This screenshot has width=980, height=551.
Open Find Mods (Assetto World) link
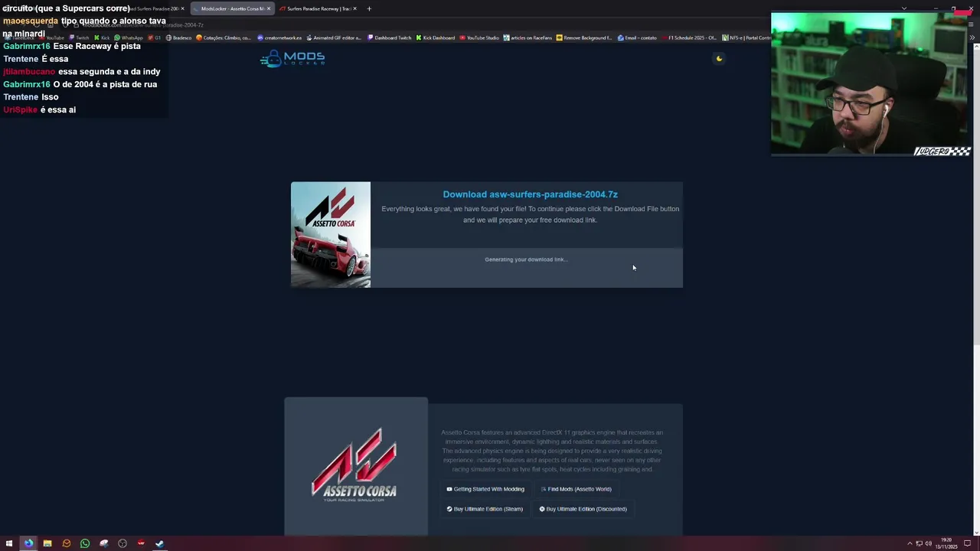pyautogui.click(x=576, y=489)
